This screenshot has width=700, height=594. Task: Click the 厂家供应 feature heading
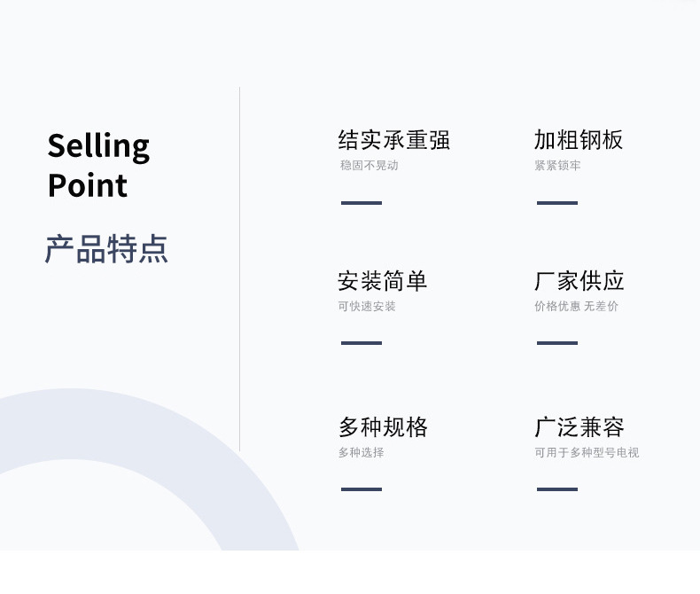(579, 281)
